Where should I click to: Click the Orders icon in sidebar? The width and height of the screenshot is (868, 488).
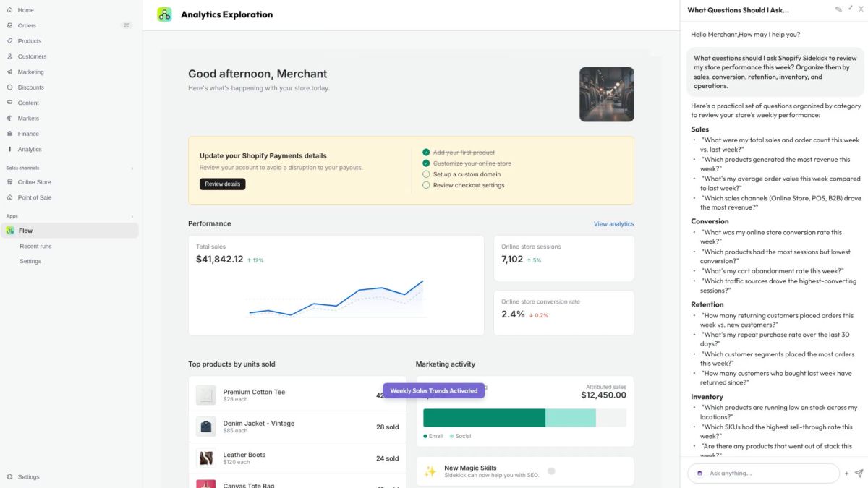10,25
